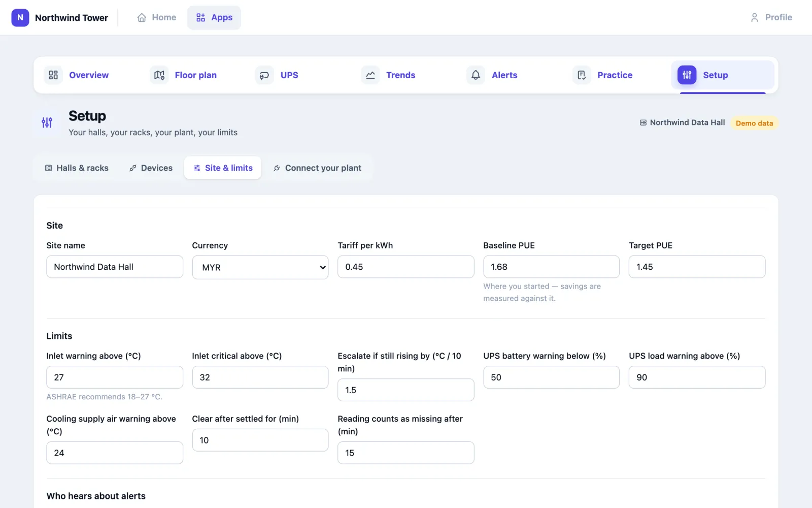Click the Baseline PUE field
812x508 pixels.
[x=551, y=267]
